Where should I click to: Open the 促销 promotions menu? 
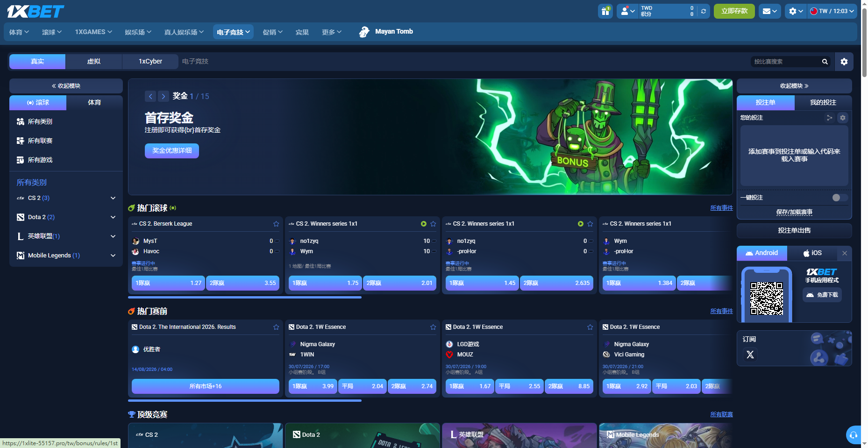[272, 32]
